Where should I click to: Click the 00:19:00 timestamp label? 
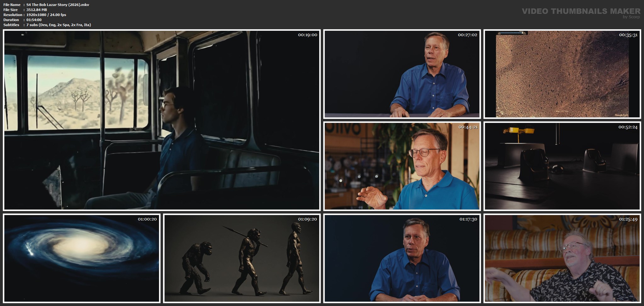[x=307, y=35]
